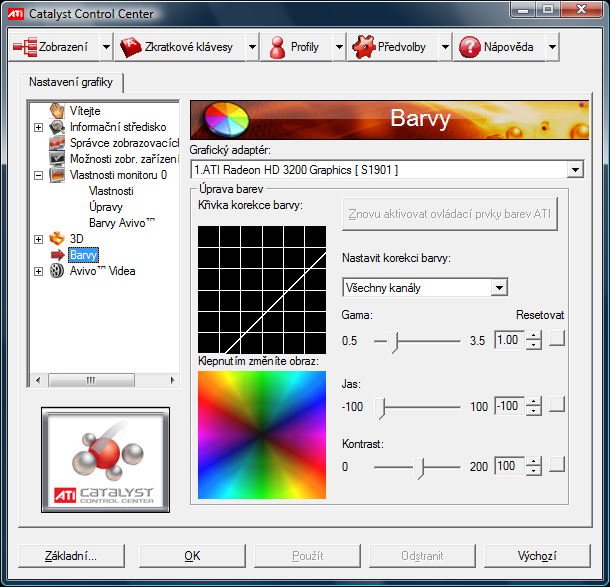This screenshot has height=587, width=610.
Task: Click the Profily person icon
Action: tap(277, 47)
